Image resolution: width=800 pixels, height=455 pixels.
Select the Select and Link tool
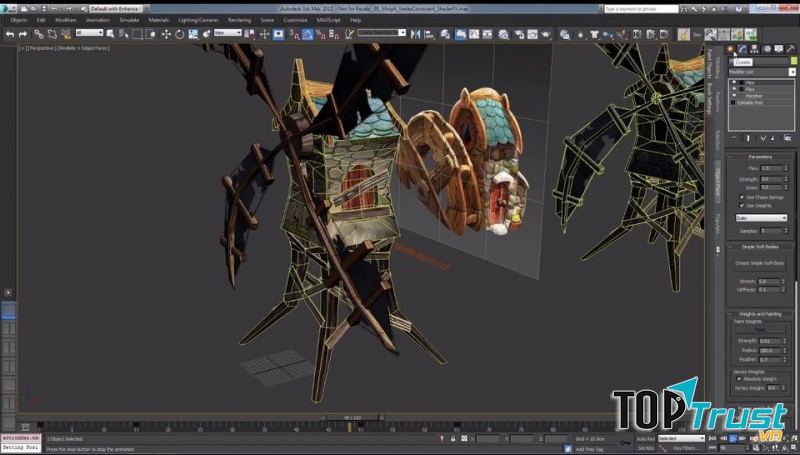coord(39,33)
